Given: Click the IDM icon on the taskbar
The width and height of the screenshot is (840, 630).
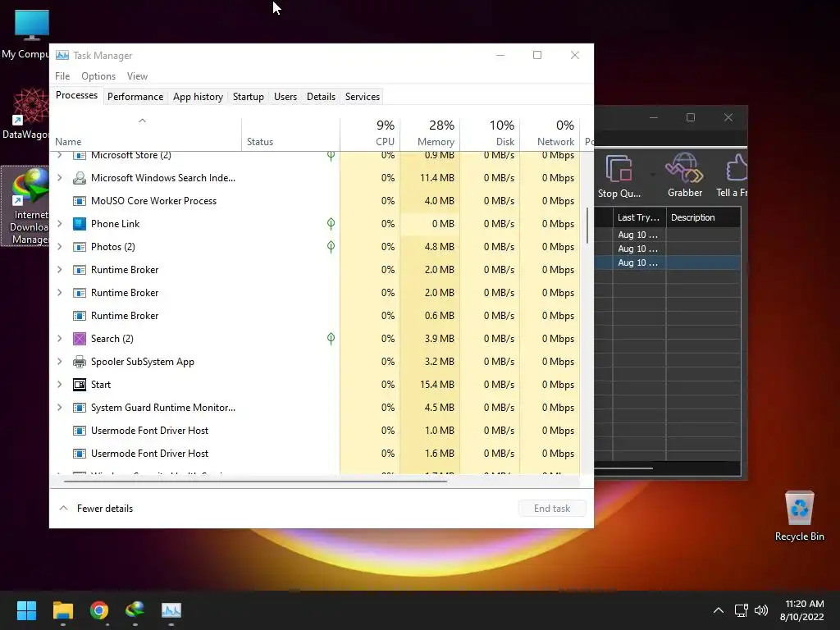Looking at the screenshot, I should (x=135, y=610).
